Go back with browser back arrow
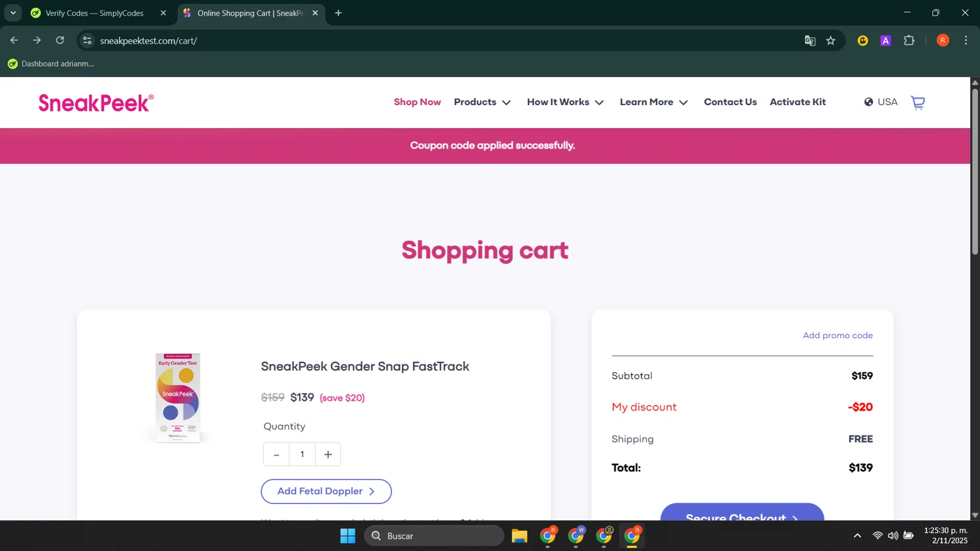Screen dimensions: 980x551 click(14, 40)
